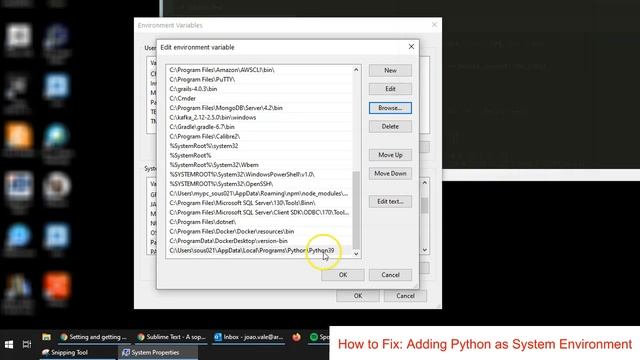640x360 pixels.
Task: Move the selected entry up
Action: [x=390, y=155]
